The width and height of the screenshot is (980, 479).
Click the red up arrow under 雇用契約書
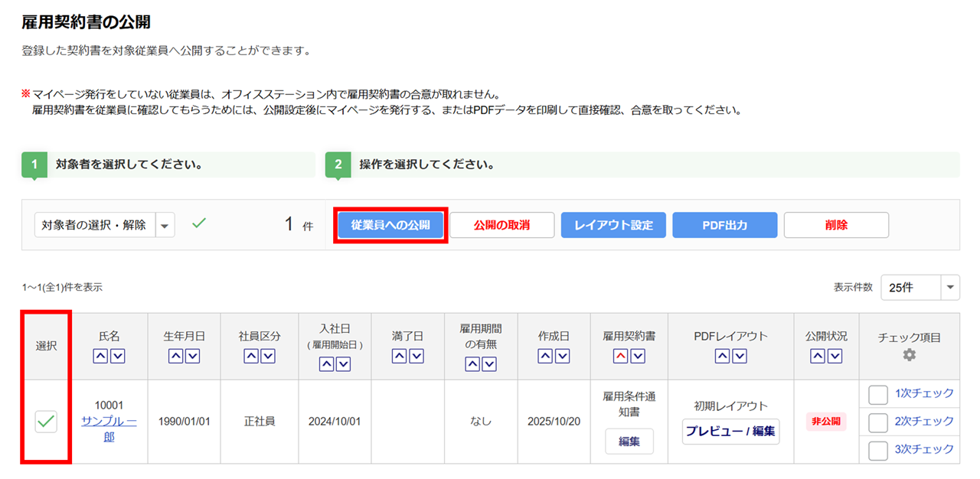tap(620, 356)
